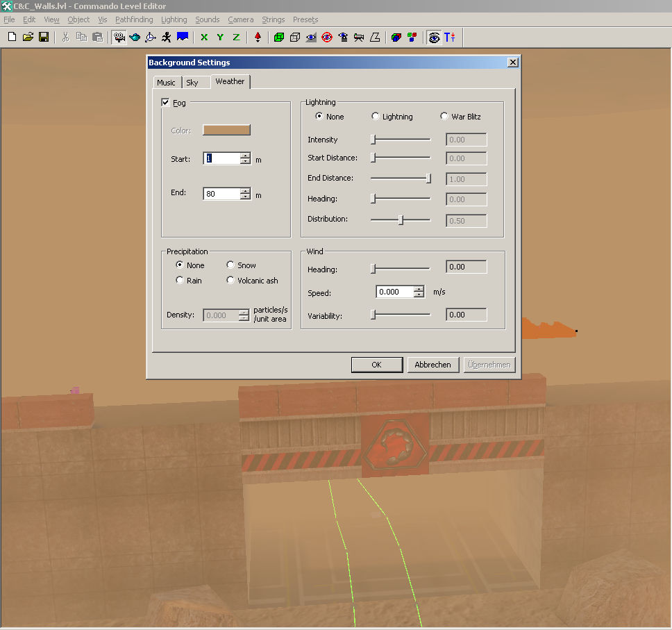Screen dimensions: 672x630
Task: Save the level with floppy disk icon
Action: coord(43,37)
